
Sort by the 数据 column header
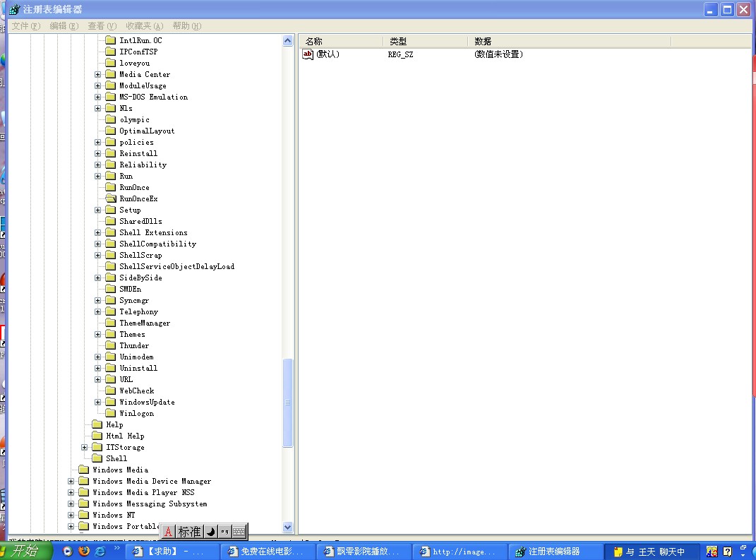pyautogui.click(x=570, y=42)
